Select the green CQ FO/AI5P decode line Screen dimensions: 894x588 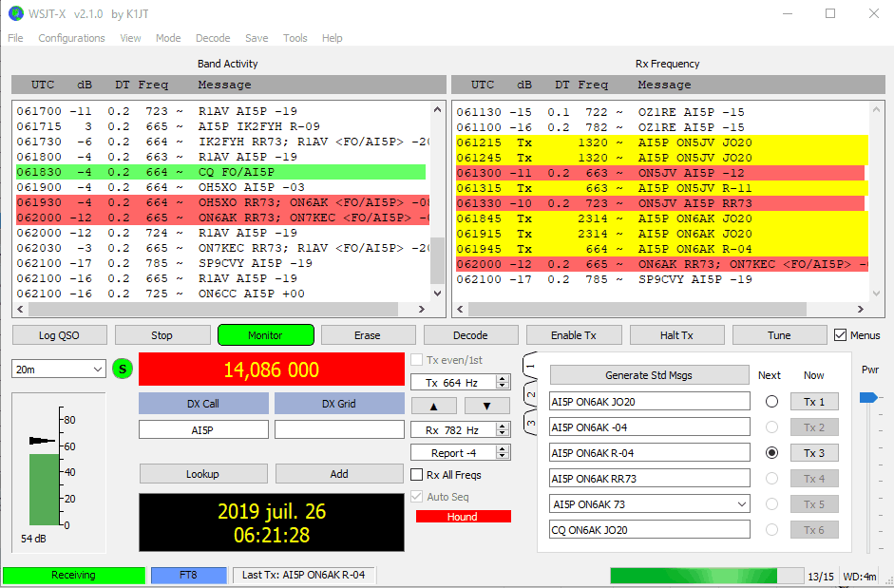220,172
